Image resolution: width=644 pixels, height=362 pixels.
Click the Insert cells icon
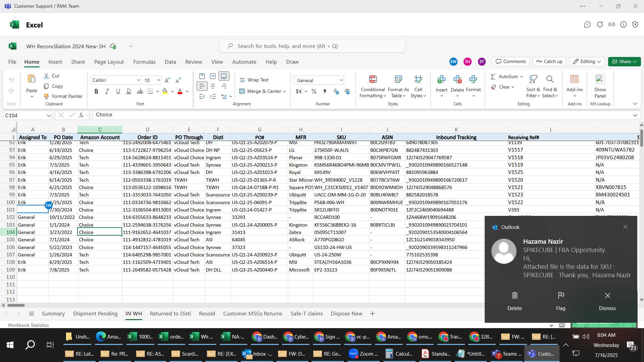coord(441,79)
